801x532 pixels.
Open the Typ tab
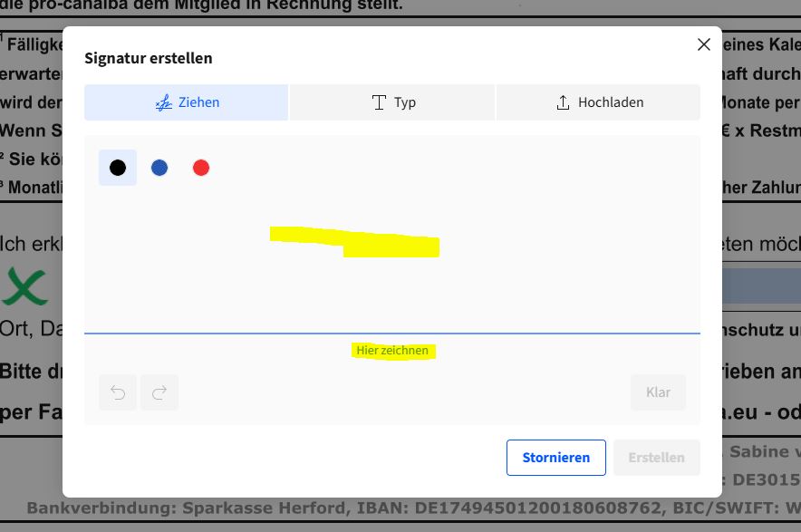click(392, 102)
